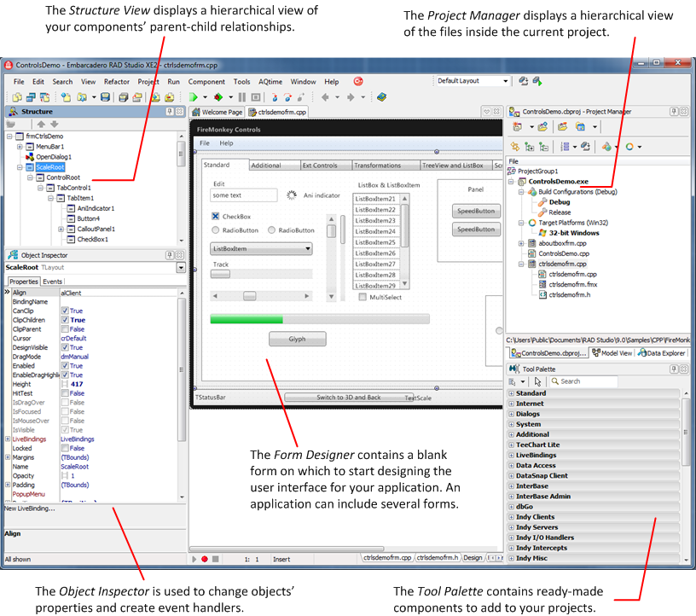Viewport: 696px width, 616px height.
Task: Click Switch to 3D and Back button
Action: (x=349, y=398)
